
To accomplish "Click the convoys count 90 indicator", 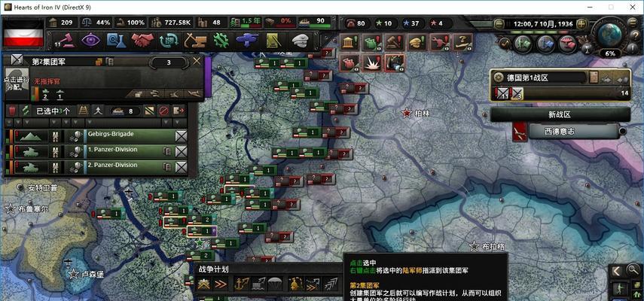I will pos(316,22).
